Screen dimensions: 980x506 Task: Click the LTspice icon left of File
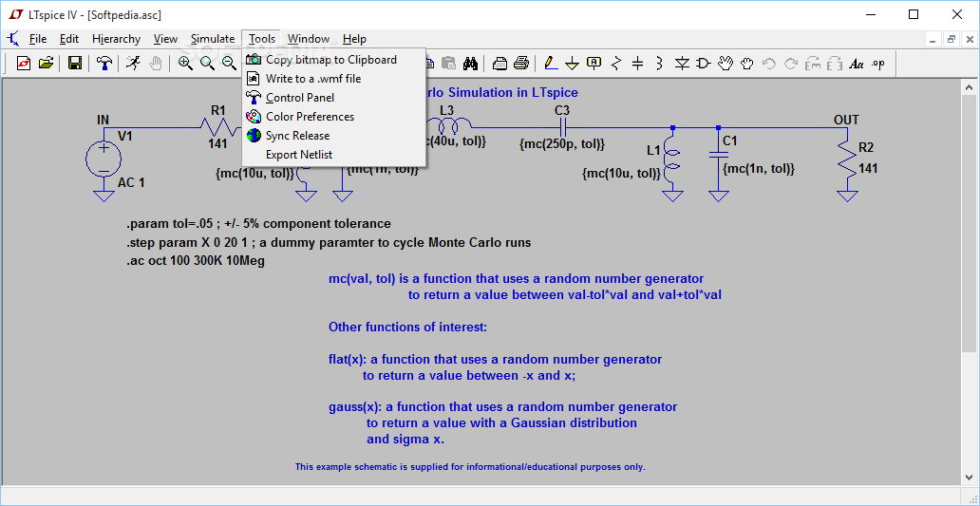point(12,39)
